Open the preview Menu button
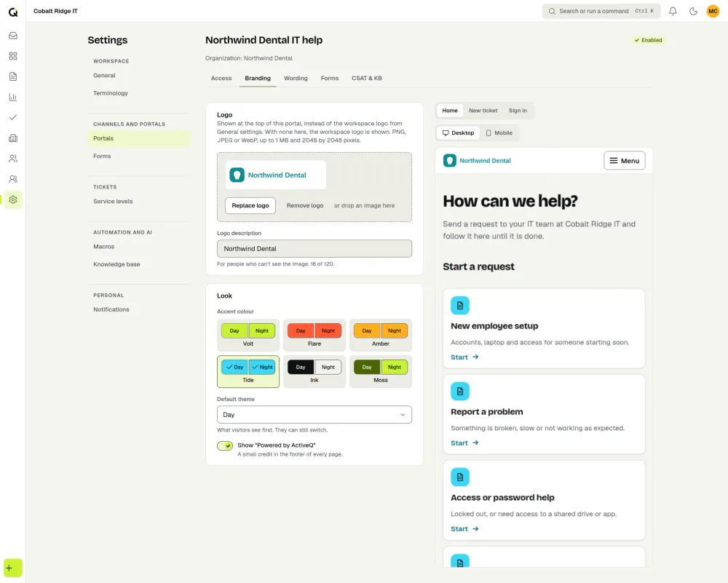This screenshot has height=583, width=728. pyautogui.click(x=625, y=161)
